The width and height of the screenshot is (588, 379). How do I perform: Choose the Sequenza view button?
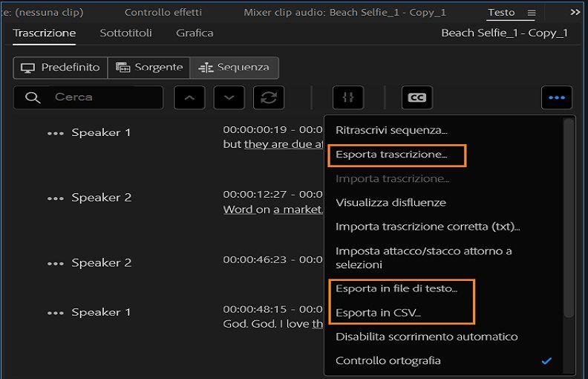pyautogui.click(x=234, y=68)
